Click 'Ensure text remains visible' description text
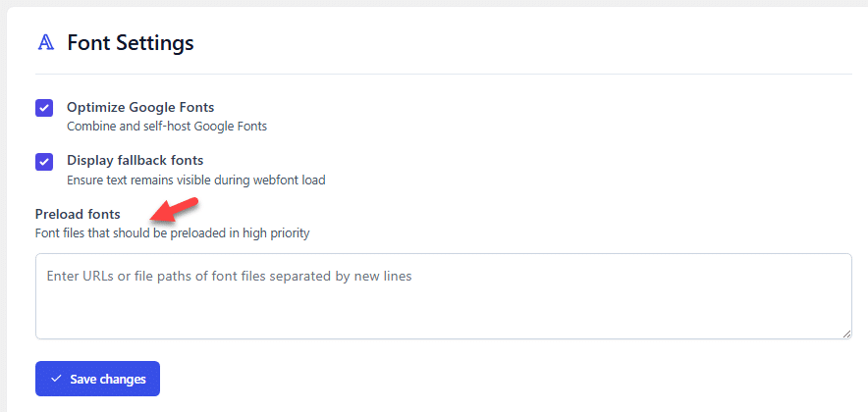Image resolution: width=868 pixels, height=412 pixels. coord(196,180)
